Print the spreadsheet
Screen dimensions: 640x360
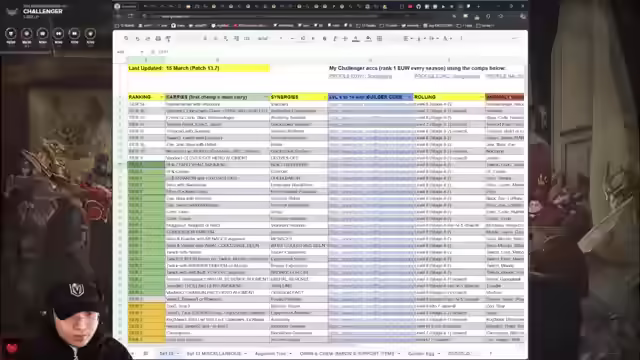coord(158,38)
